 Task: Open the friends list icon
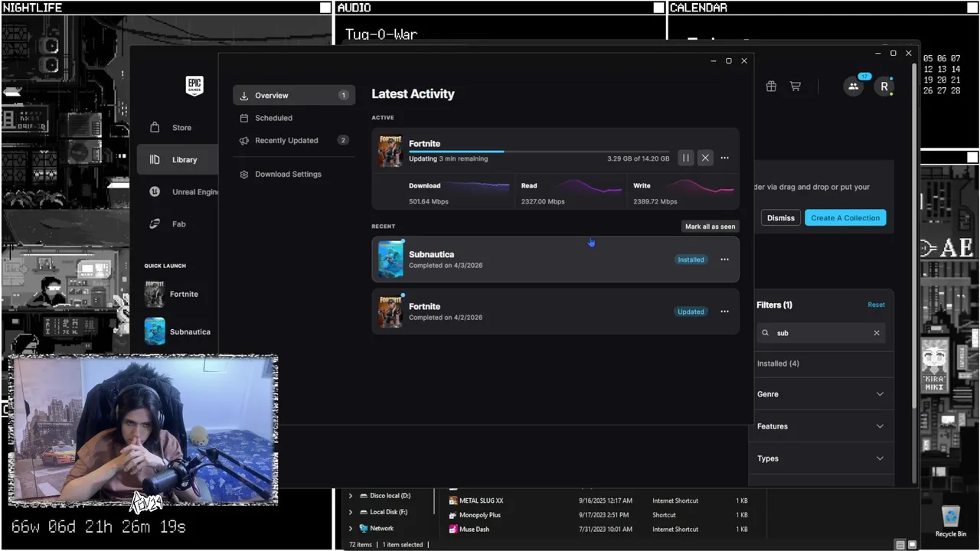pyautogui.click(x=853, y=86)
